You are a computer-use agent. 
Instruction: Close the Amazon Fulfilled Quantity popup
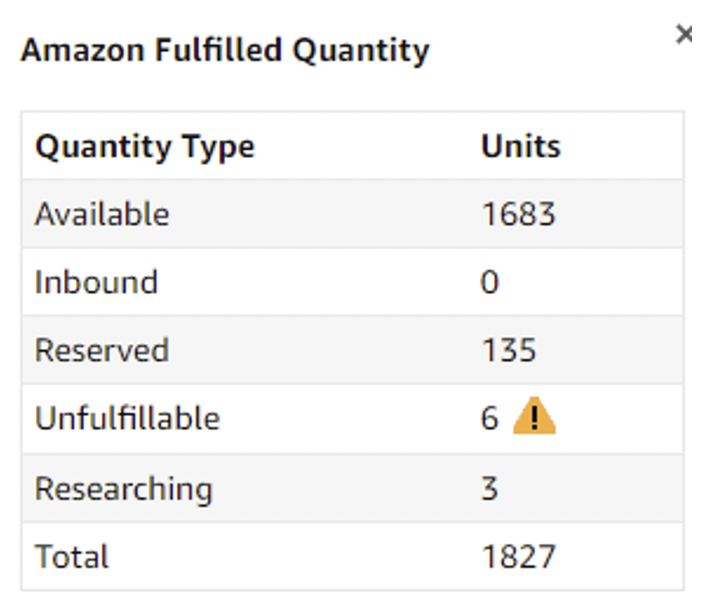684,34
